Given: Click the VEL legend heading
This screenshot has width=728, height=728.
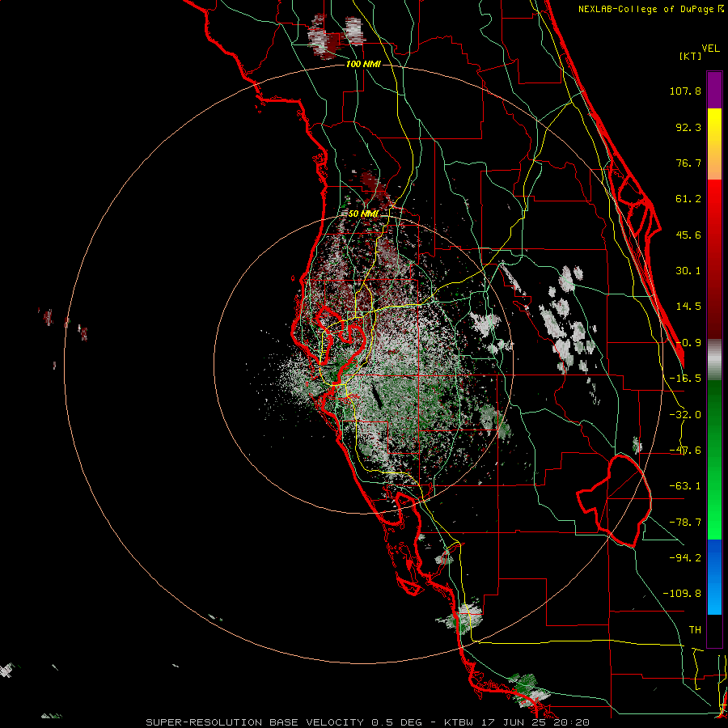Looking at the screenshot, I should click(710, 49).
